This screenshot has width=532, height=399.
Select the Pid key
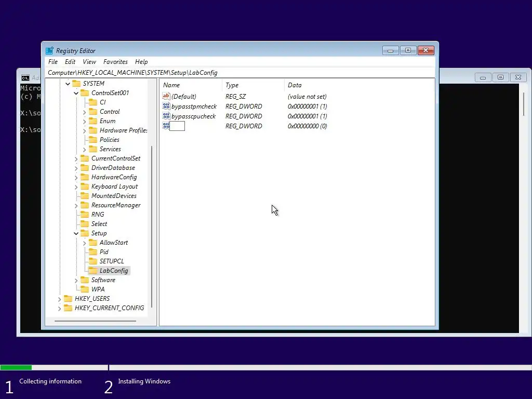coord(104,252)
